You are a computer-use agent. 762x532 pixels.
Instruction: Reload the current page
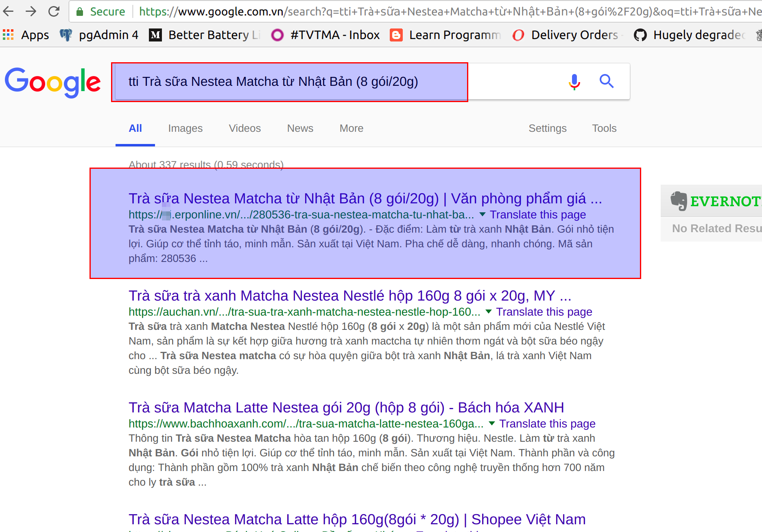click(54, 11)
